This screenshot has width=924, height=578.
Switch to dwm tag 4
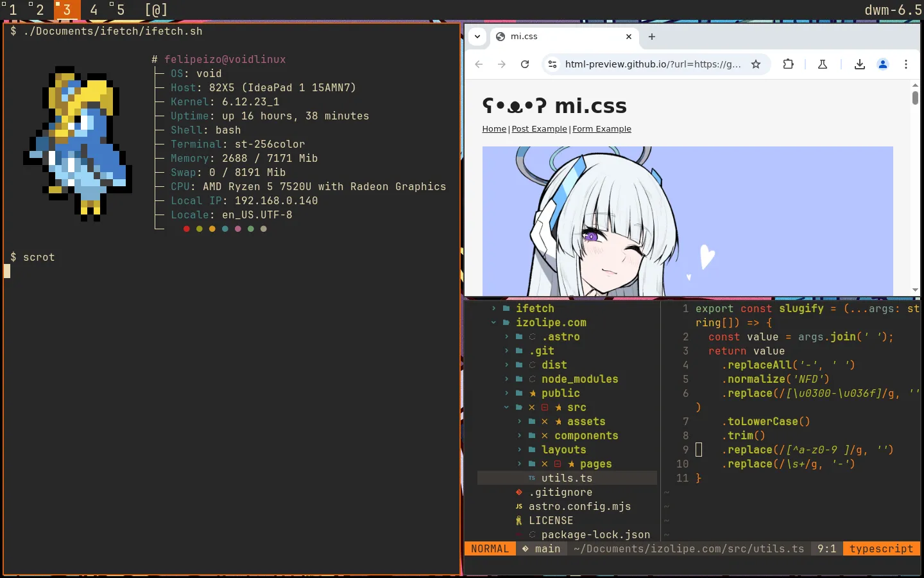coord(94,10)
